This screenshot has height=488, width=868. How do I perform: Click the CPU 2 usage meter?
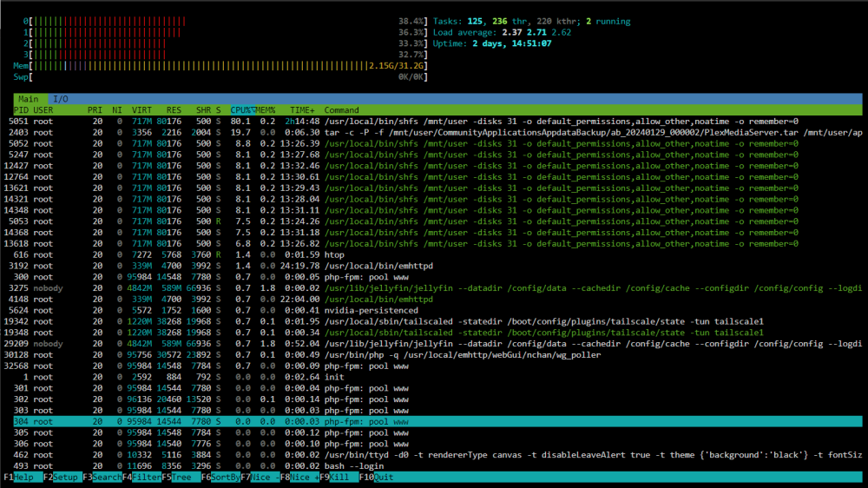point(226,43)
